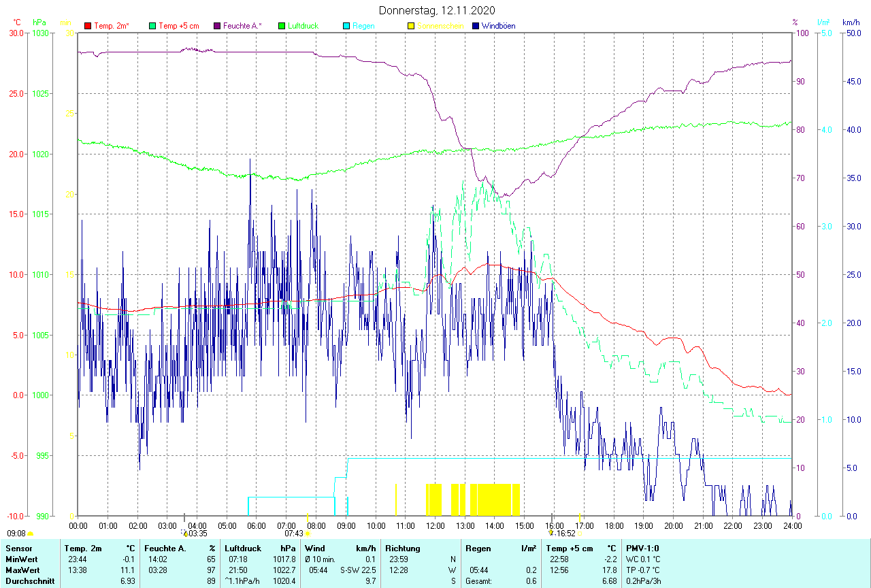Click the max pressure value 1022.7
This screenshot has height=588, width=871.
coord(284,570)
